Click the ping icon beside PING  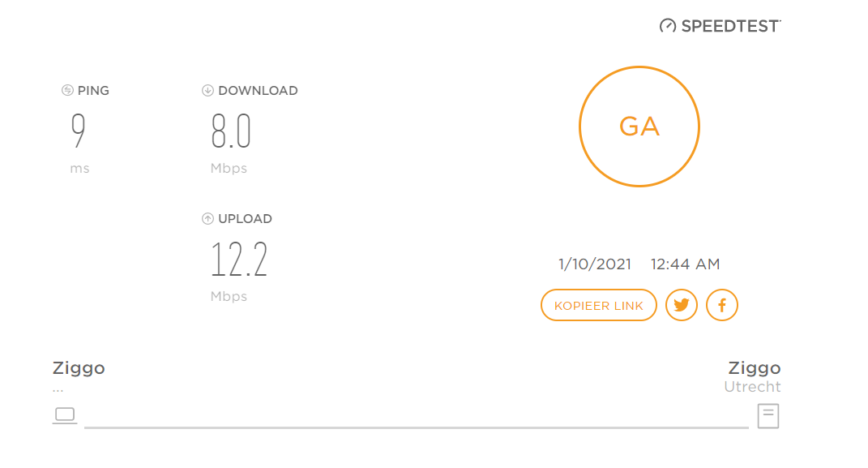[67, 90]
